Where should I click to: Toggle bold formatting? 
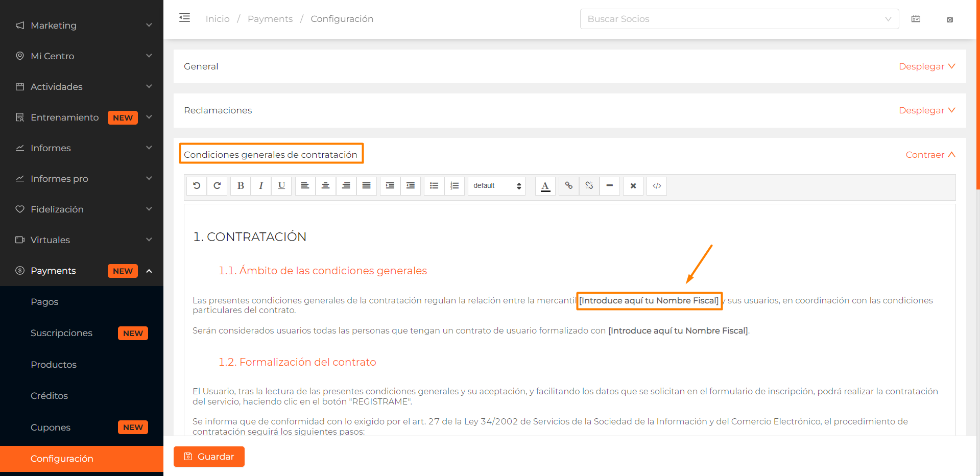[x=241, y=186]
